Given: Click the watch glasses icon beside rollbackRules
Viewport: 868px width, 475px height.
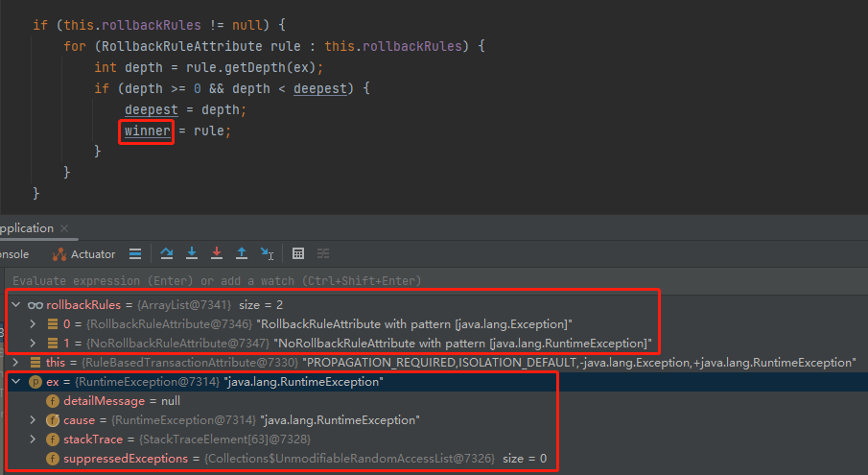Looking at the screenshot, I should tap(35, 305).
